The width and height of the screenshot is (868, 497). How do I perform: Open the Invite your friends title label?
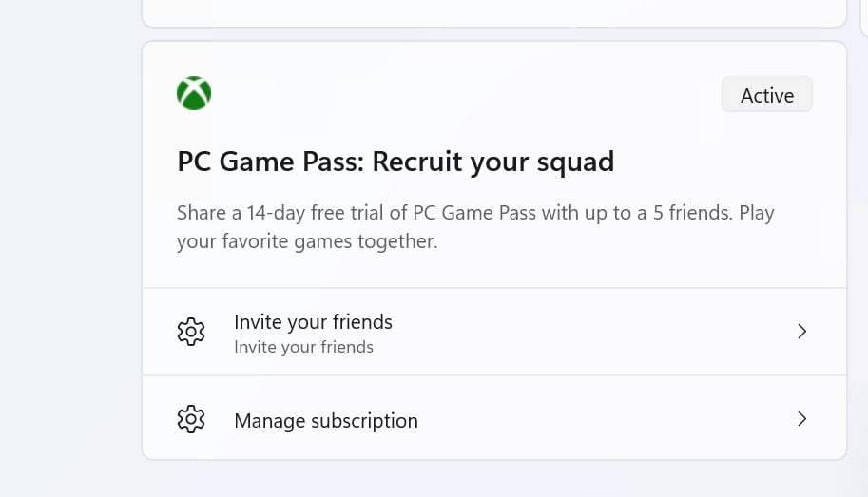[313, 322]
